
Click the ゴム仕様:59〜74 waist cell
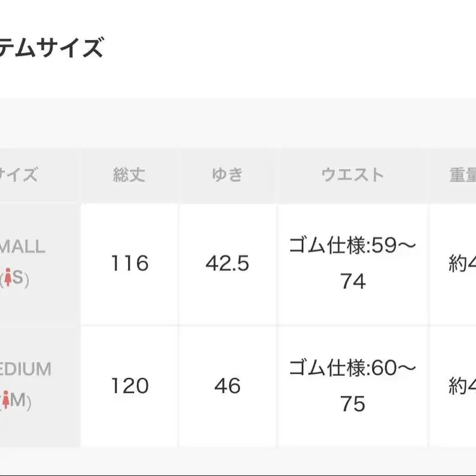click(352, 264)
